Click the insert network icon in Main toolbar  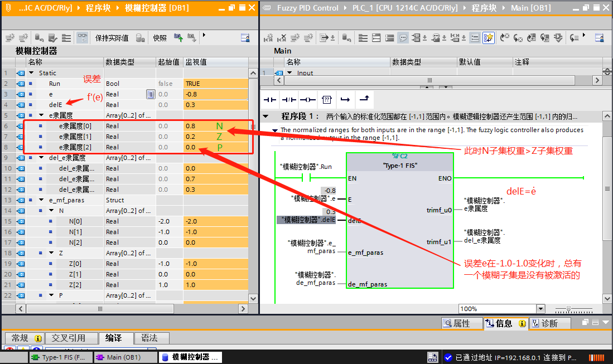tap(268, 38)
